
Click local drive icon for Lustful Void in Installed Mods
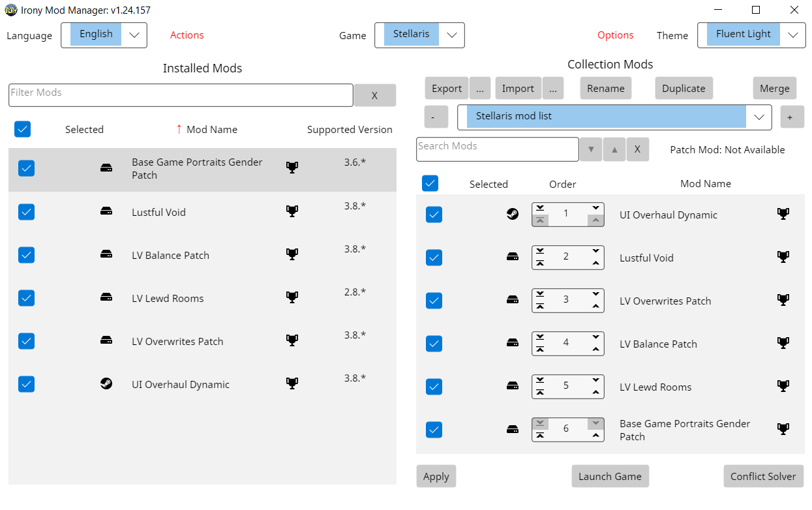tap(106, 211)
